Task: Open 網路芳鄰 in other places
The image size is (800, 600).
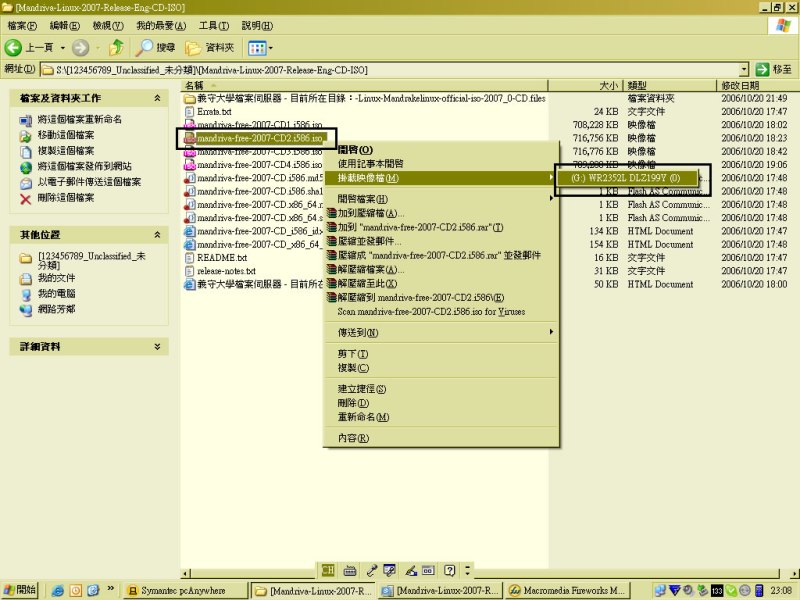Action: pyautogui.click(x=56, y=309)
